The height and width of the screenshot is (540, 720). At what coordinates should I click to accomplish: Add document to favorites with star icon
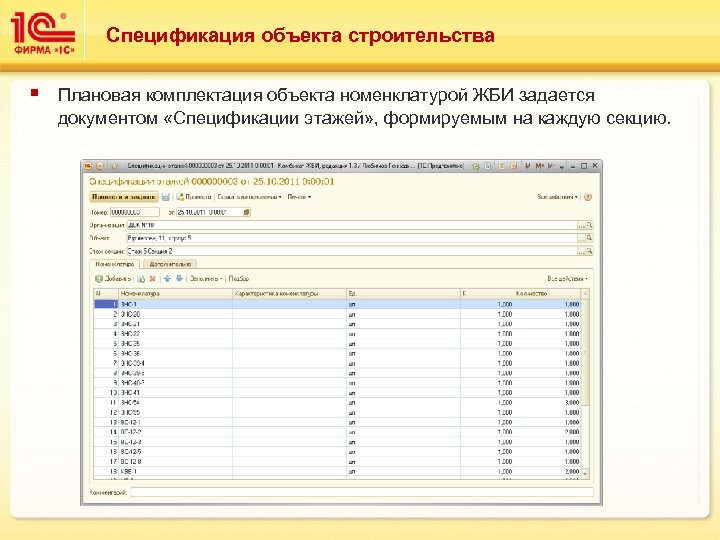click(115, 166)
